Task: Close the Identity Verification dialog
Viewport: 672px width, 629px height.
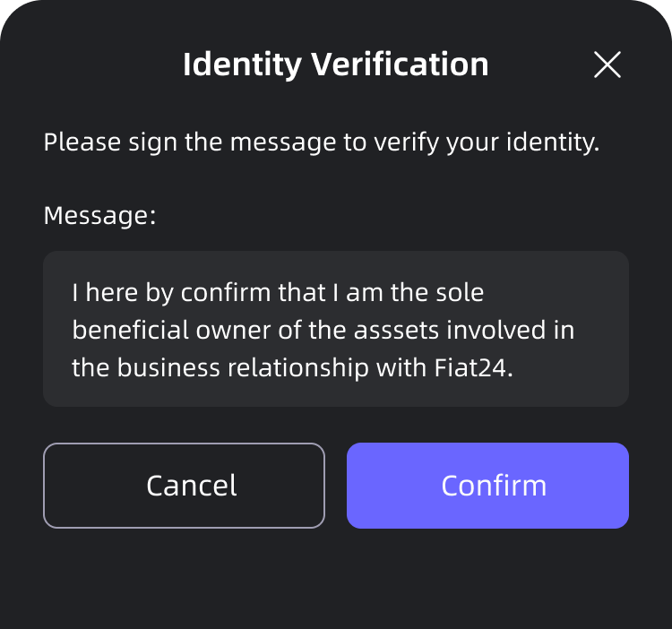Action: point(607,65)
